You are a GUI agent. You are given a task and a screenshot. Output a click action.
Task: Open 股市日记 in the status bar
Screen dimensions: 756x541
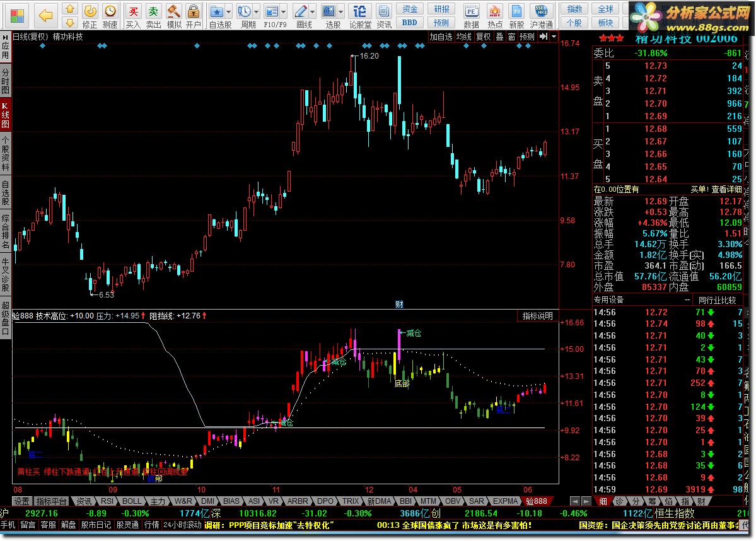point(95,525)
